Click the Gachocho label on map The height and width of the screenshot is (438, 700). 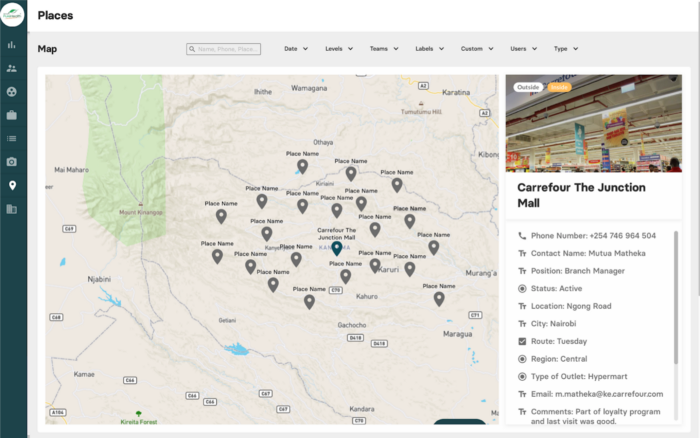[352, 325]
